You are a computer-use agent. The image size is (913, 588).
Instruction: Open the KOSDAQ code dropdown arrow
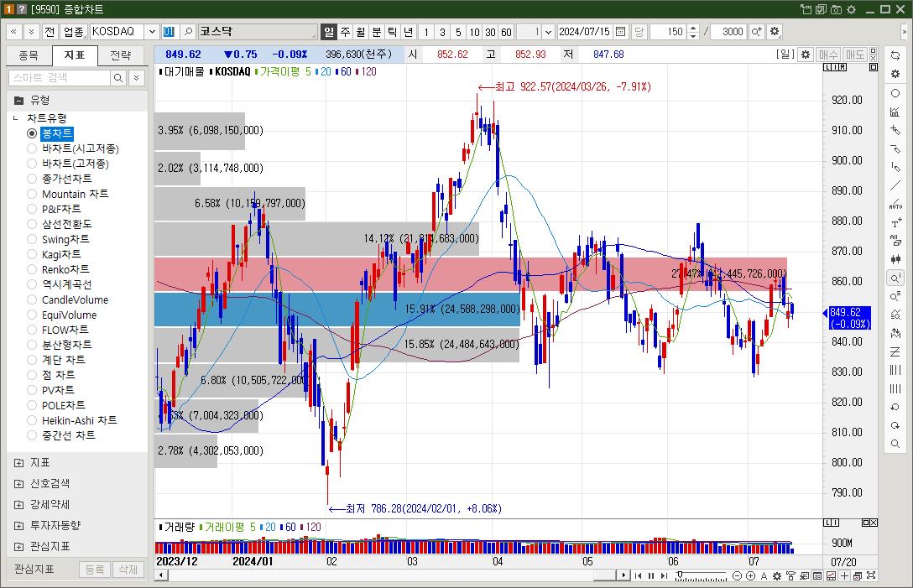pyautogui.click(x=152, y=31)
